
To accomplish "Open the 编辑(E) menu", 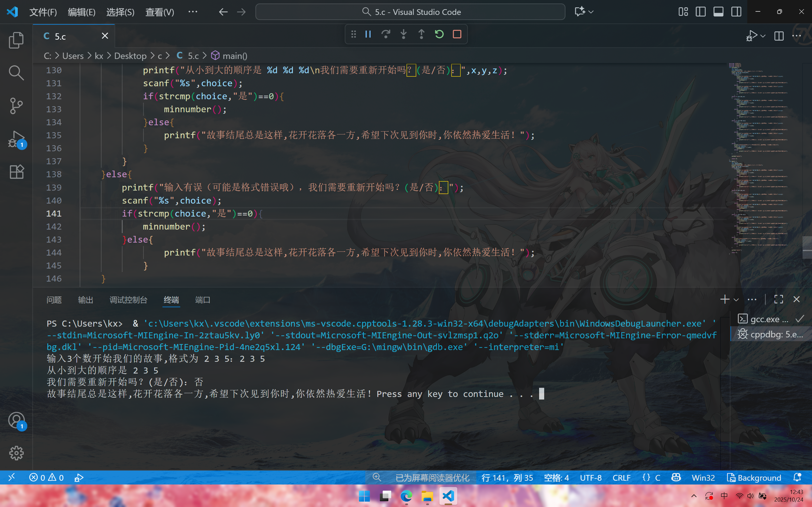I will click(82, 12).
